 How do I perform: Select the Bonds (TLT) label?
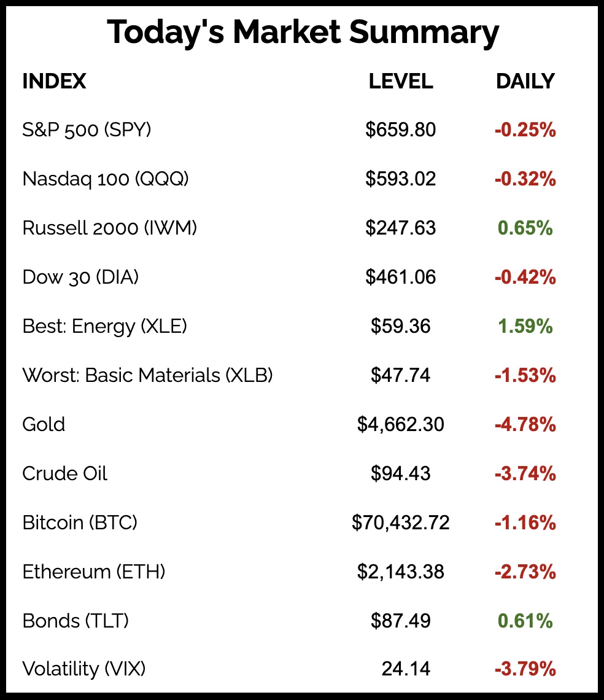coord(75,621)
